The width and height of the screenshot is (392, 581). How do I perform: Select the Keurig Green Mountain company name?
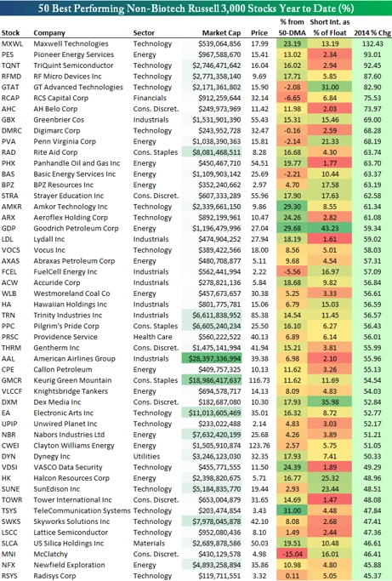[x=72, y=380]
